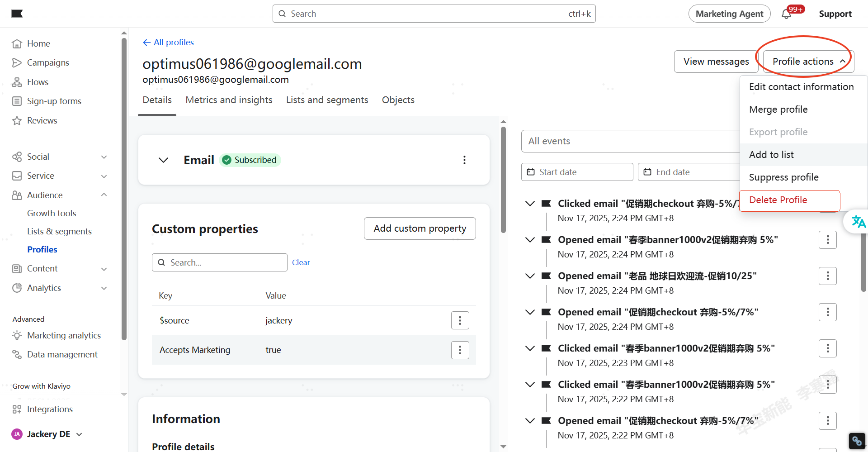This screenshot has width=868, height=452.
Task: Open Lists & segments sidebar item
Action: tap(59, 231)
